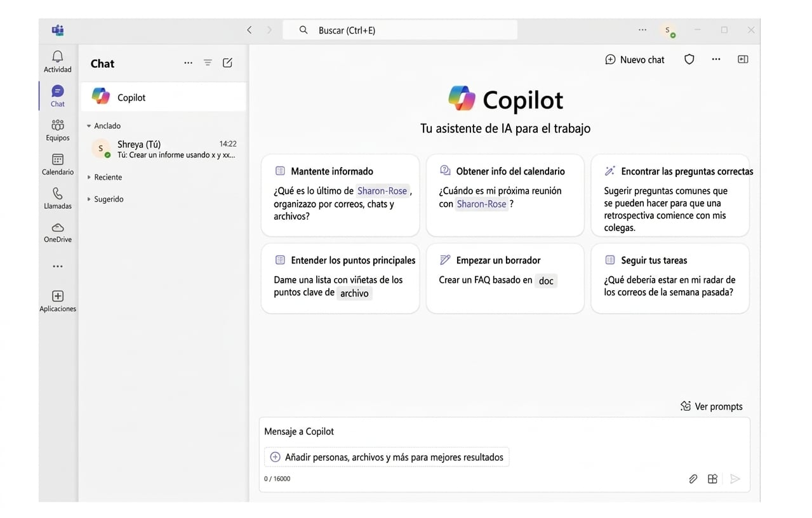This screenshot has width=812, height=518.
Task: Click the Sharon-Rose tag in Mantente informado
Action: point(382,190)
